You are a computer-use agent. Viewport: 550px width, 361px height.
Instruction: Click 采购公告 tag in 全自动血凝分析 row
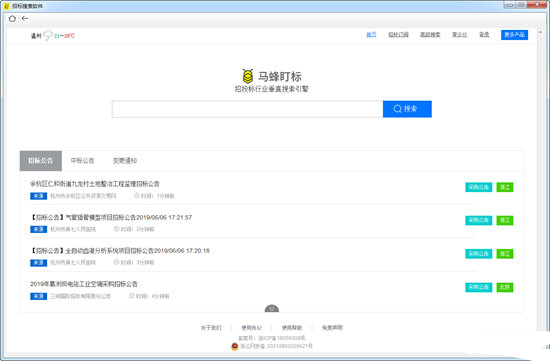[479, 254]
